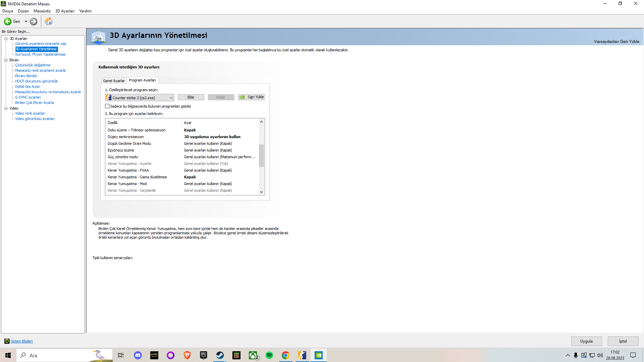
Task: Open the Minecraft icon in taskbar
Action: coord(236,355)
